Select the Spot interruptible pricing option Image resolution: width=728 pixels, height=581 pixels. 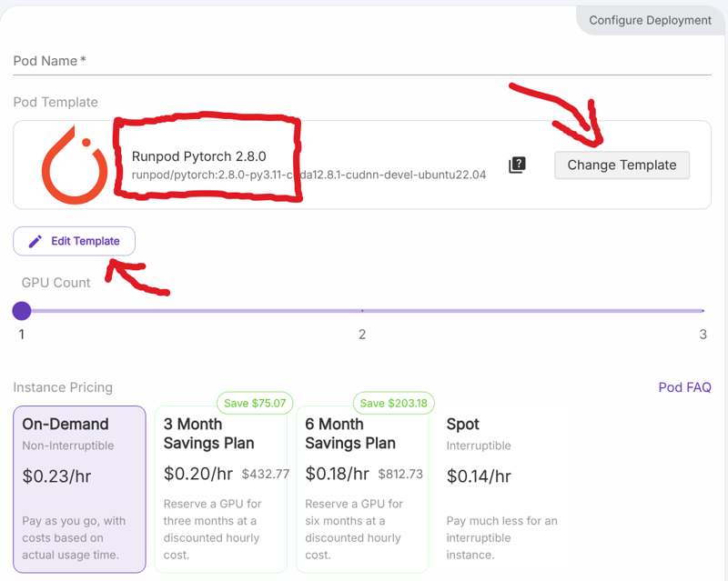(504, 489)
